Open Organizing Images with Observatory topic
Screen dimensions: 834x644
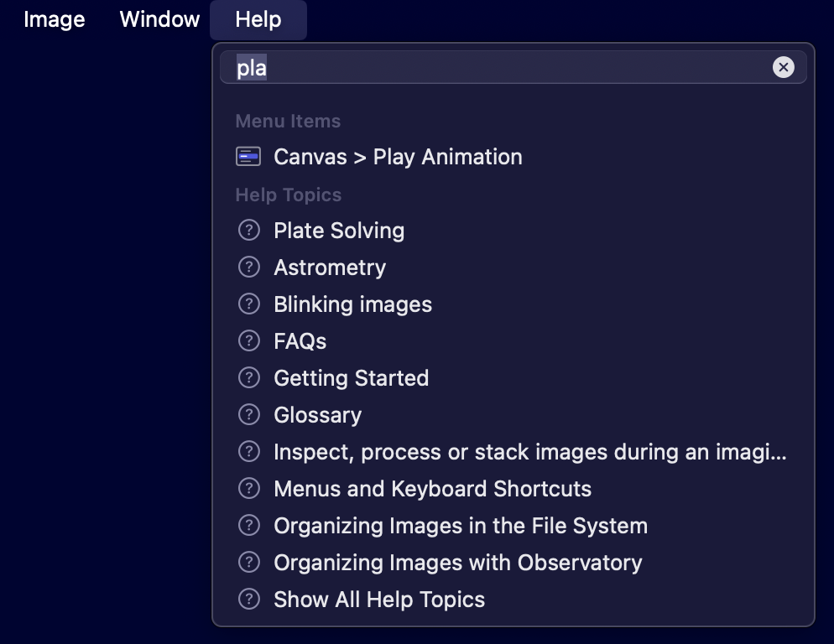coord(513,563)
